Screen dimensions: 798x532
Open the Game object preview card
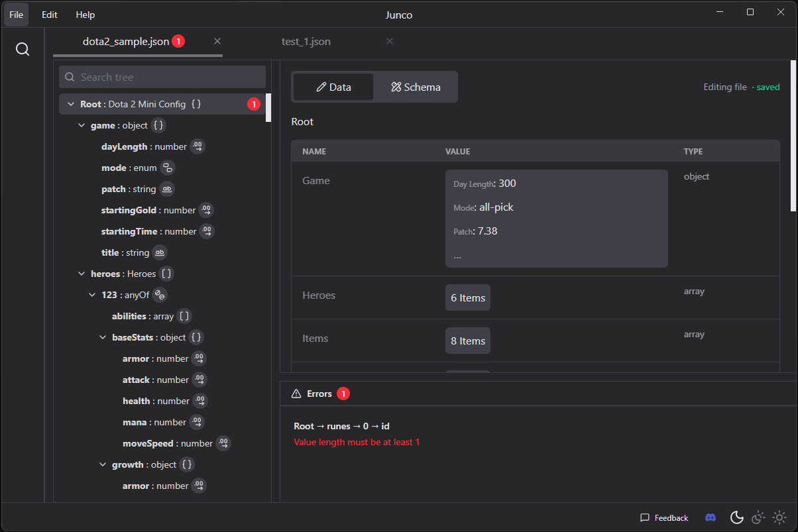click(x=557, y=219)
